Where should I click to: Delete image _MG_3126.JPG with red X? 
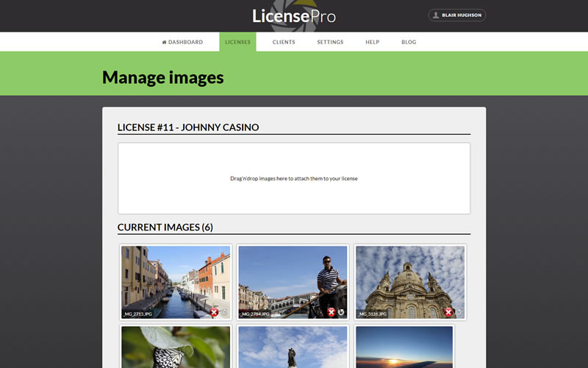point(448,312)
